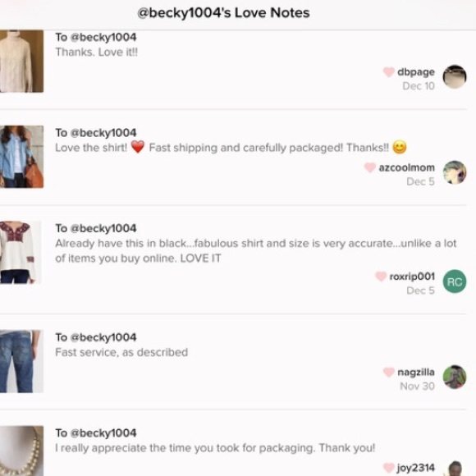Screen dimensions: 476x476
Task: Open nagzilla's profile avatar
Action: pyautogui.click(x=455, y=377)
